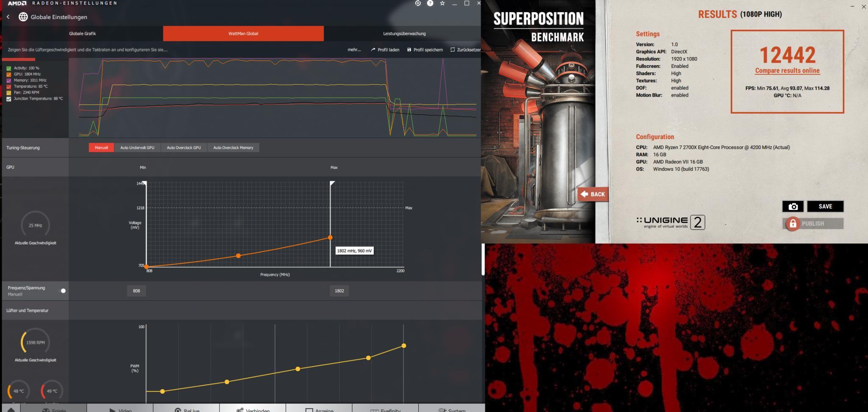Switch to the Globale Grafik tab
Screen dimensions: 868x412
[x=83, y=33]
